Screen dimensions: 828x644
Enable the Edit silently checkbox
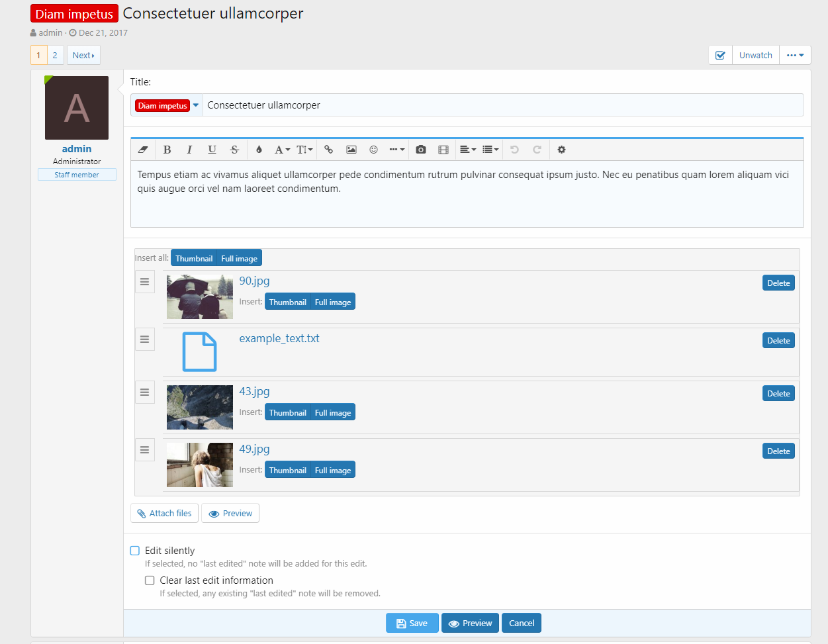(x=135, y=551)
